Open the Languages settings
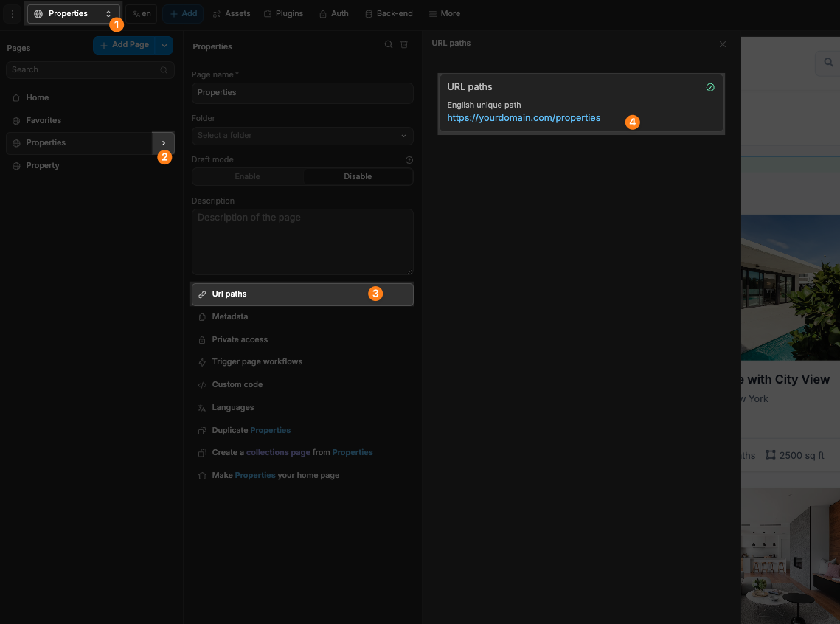 pos(235,407)
